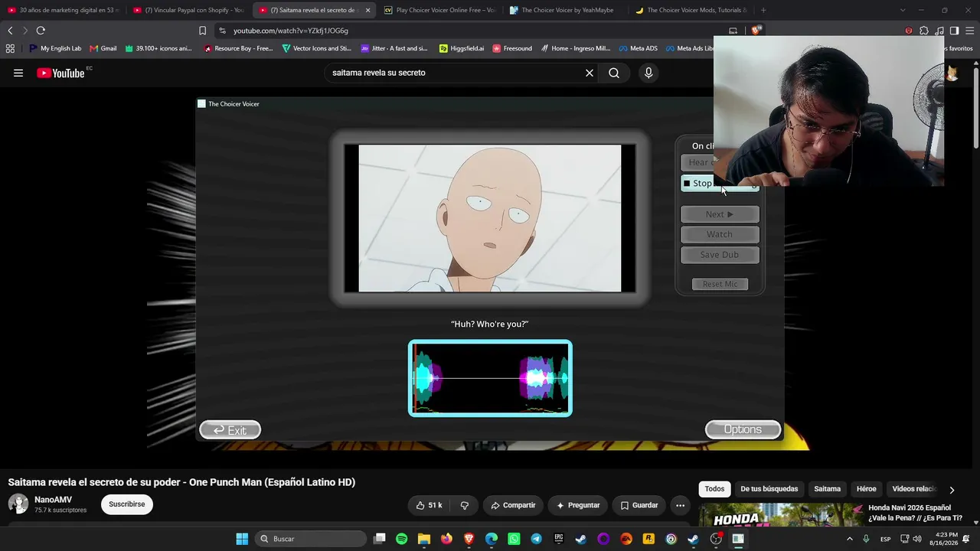Screen dimensions: 980x551
Task: Open the 'Play Choicer Voicer Online Free' tab
Action: pos(439,10)
